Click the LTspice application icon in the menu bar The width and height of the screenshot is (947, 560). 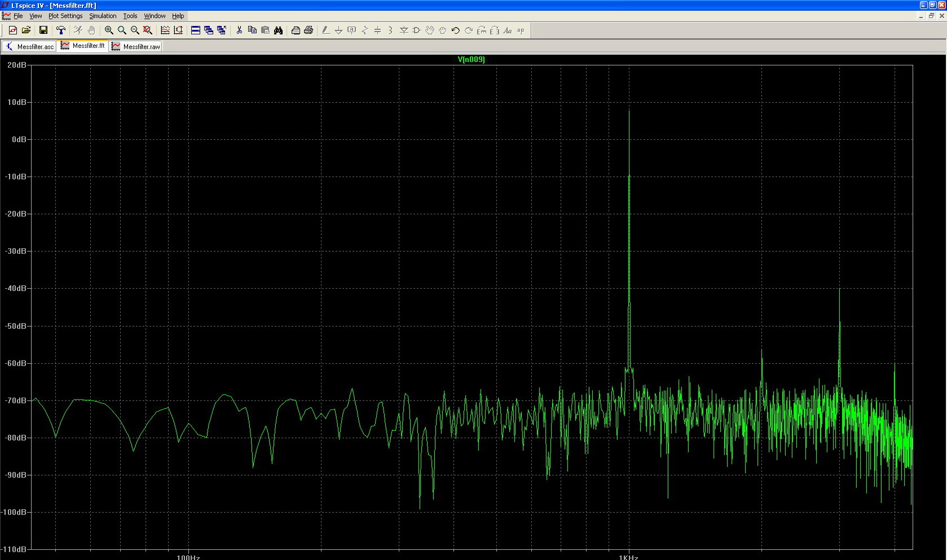6,16
